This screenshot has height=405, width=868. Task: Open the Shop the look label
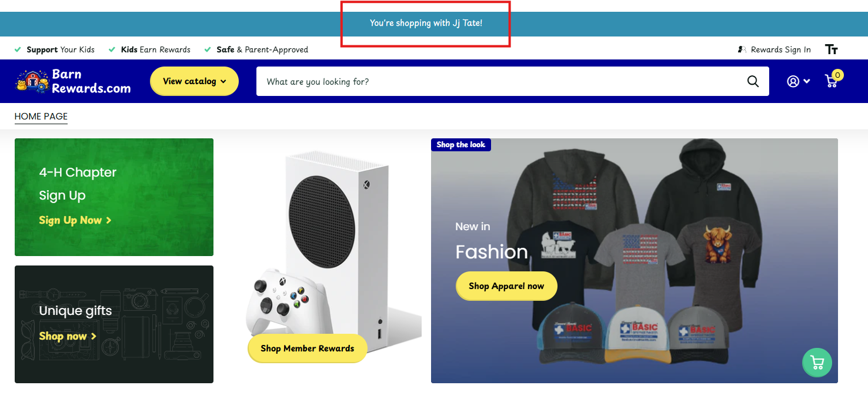[460, 145]
